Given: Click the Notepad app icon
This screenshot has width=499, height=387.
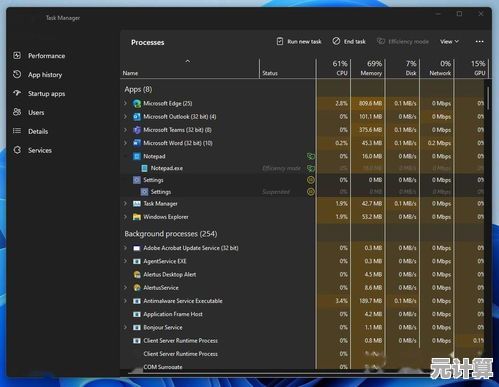Looking at the screenshot, I should coord(137,156).
